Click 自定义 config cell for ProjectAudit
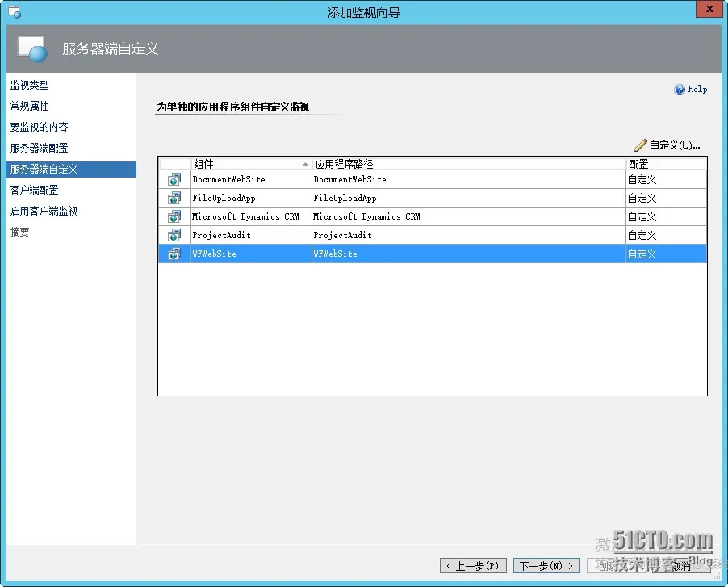 (666, 236)
